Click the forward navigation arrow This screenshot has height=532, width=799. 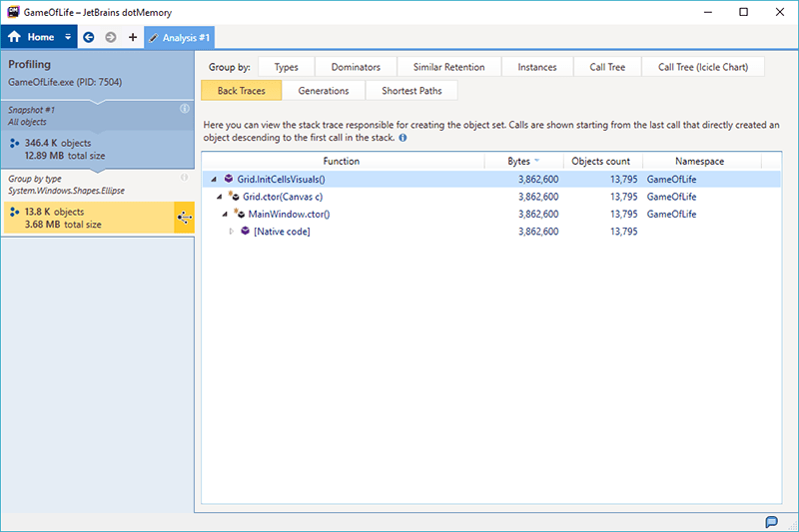111,37
